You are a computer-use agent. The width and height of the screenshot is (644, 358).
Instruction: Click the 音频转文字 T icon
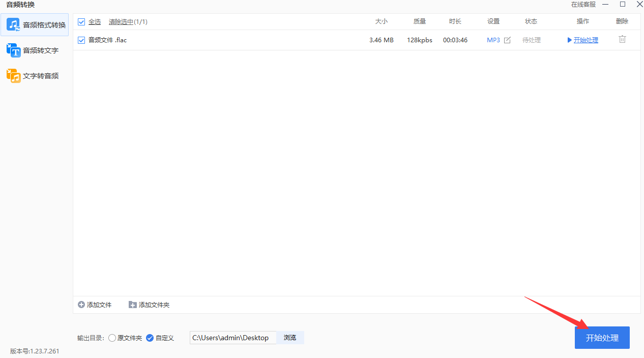click(13, 50)
